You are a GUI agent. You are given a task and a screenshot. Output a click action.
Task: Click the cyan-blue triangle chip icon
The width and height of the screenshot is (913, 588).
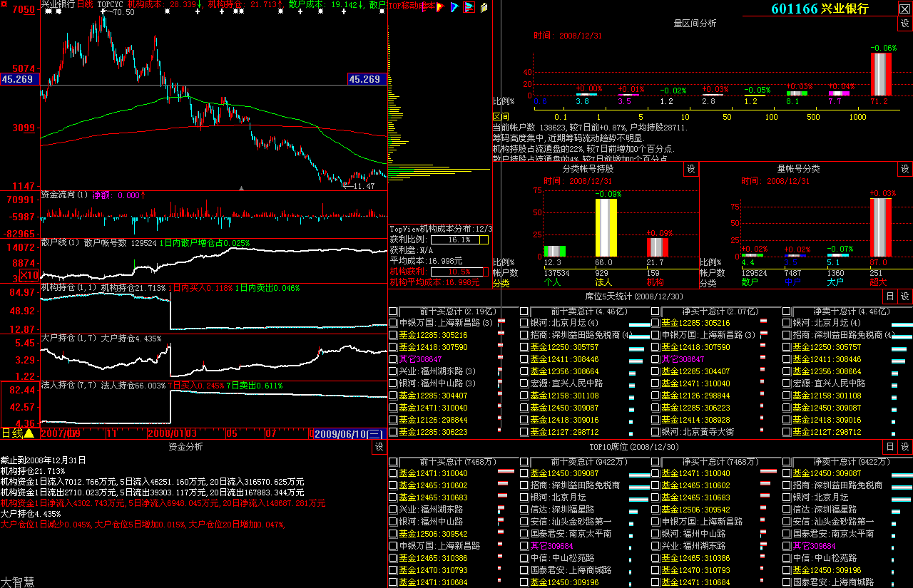[454, 7]
